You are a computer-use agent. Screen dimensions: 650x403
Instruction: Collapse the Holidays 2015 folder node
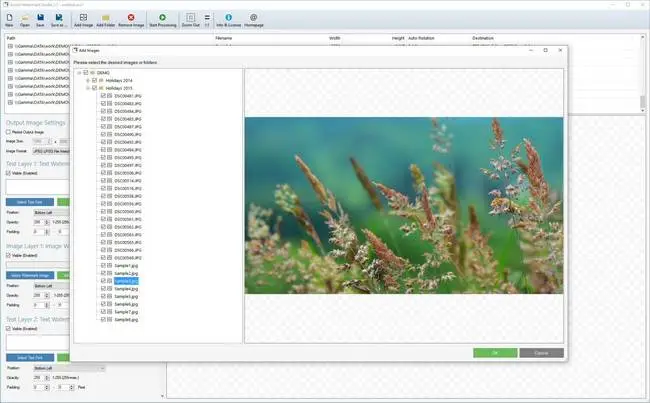coord(88,88)
